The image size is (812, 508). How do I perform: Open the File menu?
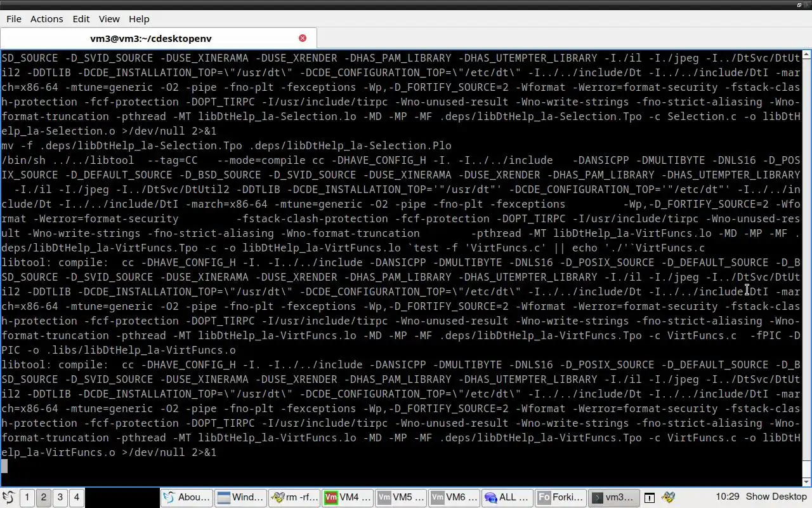pos(13,18)
